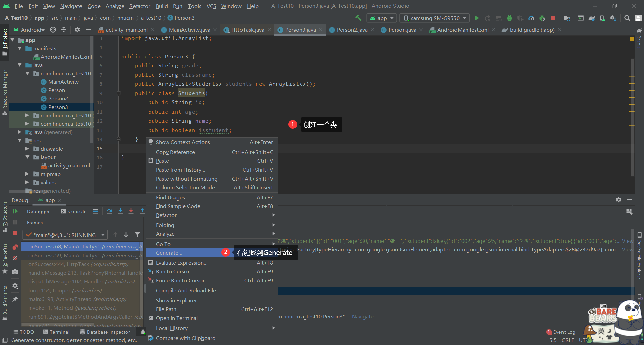Open the Build menu

click(x=162, y=6)
